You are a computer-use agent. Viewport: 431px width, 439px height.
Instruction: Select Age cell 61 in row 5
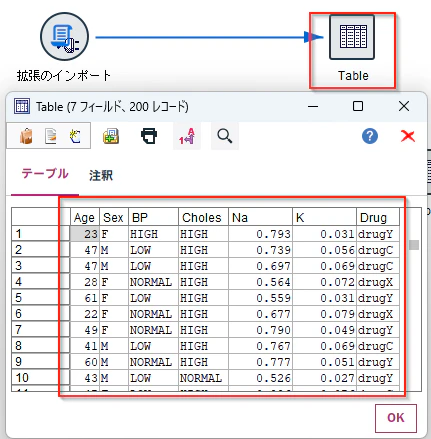tap(85, 298)
